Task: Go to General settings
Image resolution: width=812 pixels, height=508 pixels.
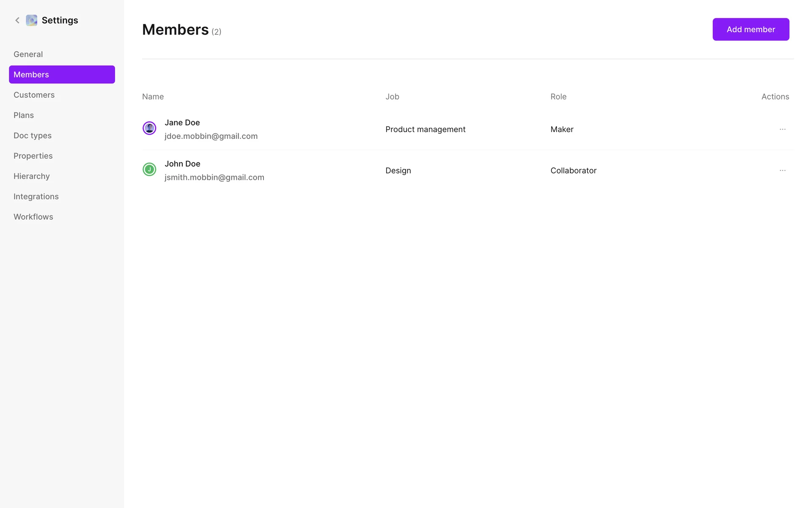Action: (28, 54)
